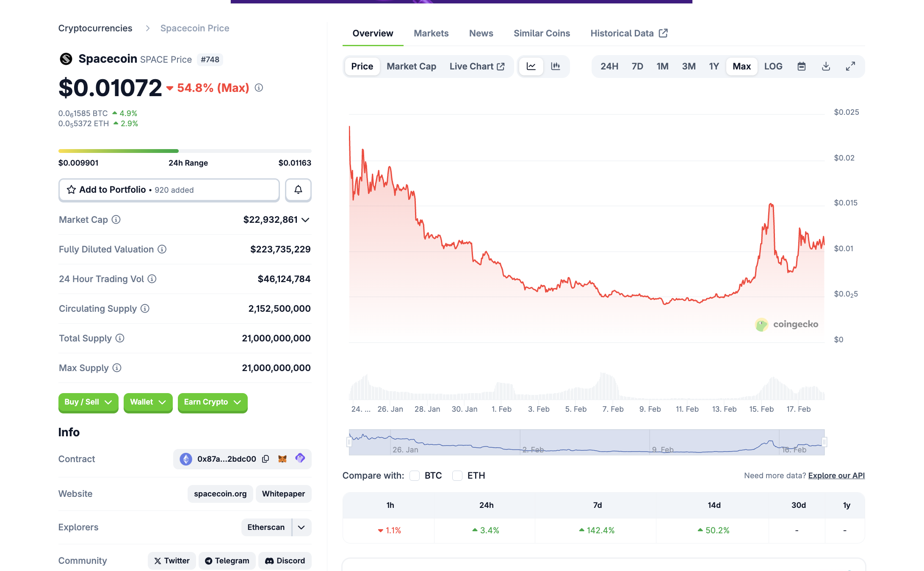
Task: Switch to the Markets tab
Action: 431,33
